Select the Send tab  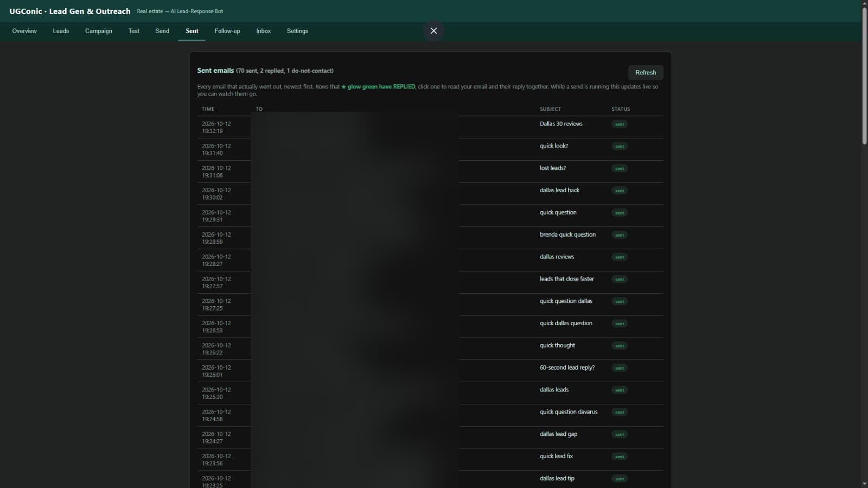point(162,31)
